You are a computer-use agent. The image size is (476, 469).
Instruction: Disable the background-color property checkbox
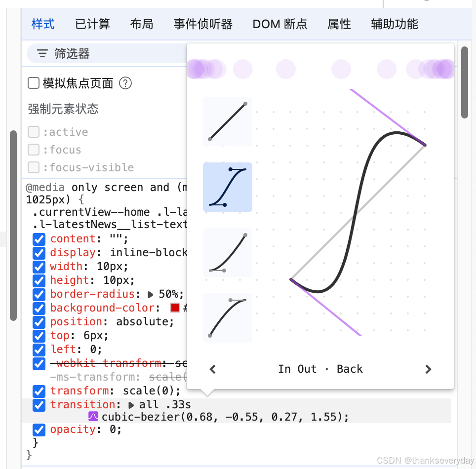39,308
